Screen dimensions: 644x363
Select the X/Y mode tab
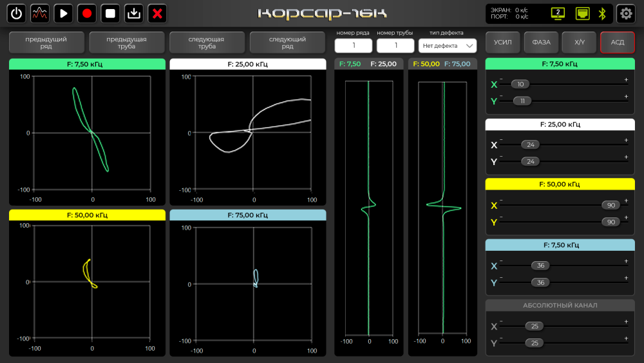click(x=579, y=43)
